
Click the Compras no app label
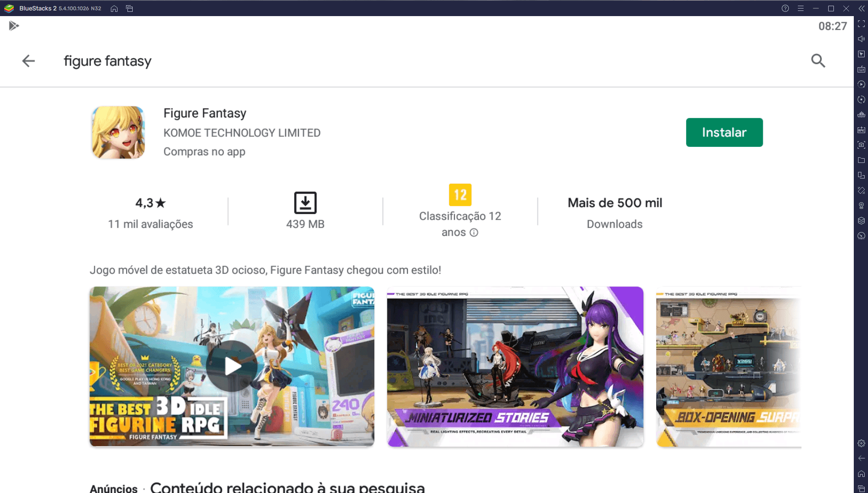tap(204, 152)
